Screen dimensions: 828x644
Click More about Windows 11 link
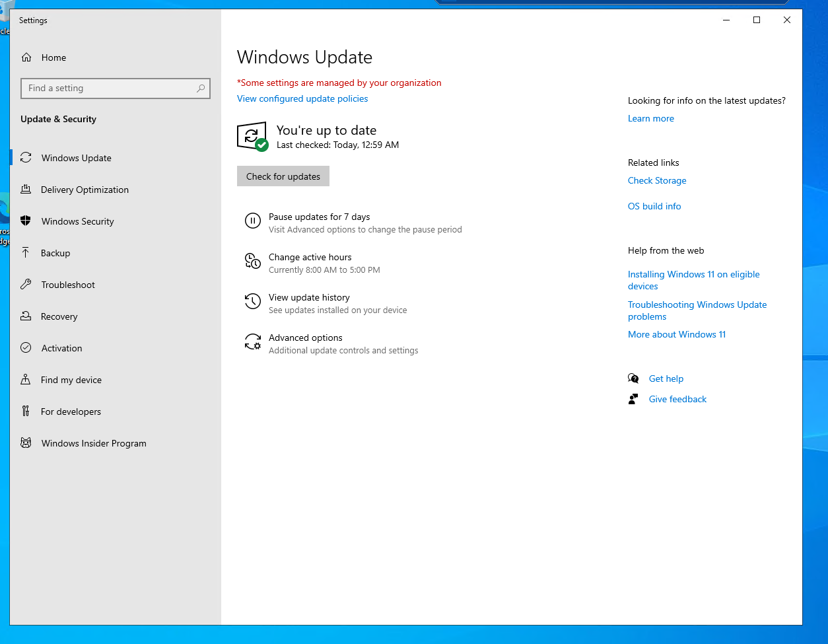(x=677, y=334)
